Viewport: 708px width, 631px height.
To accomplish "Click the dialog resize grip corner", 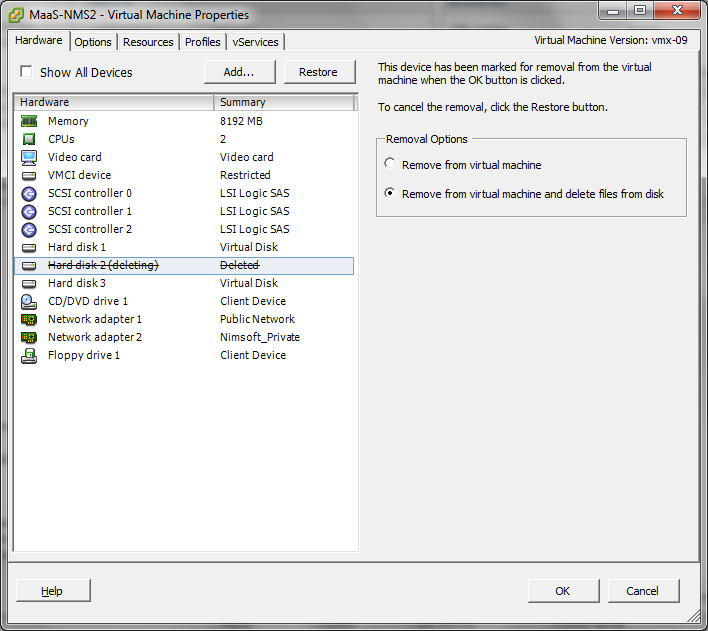I will (694, 616).
